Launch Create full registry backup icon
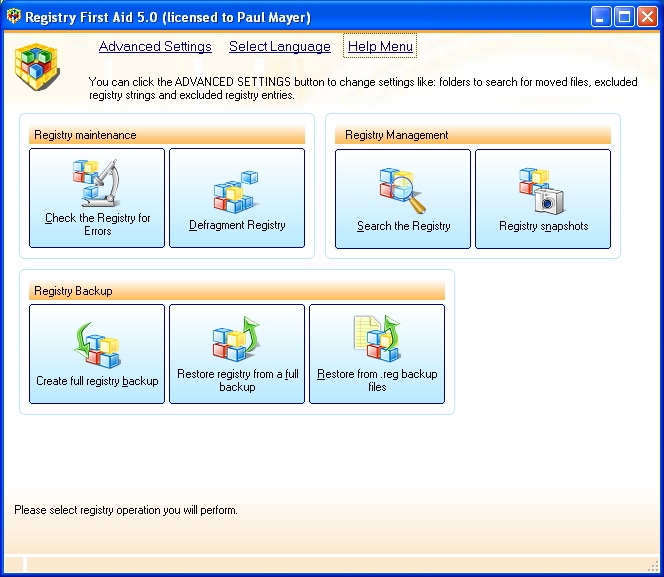The image size is (664, 577). pyautogui.click(x=97, y=345)
